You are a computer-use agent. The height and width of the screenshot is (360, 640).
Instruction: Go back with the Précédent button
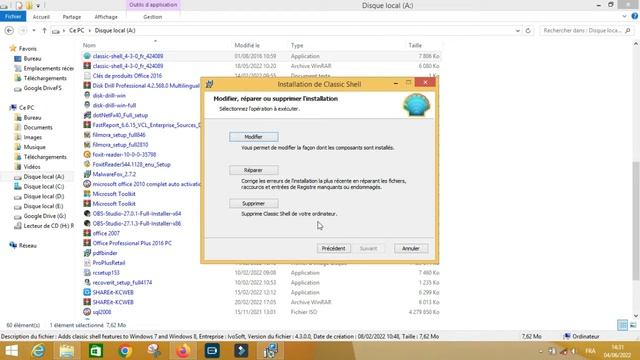(333, 248)
